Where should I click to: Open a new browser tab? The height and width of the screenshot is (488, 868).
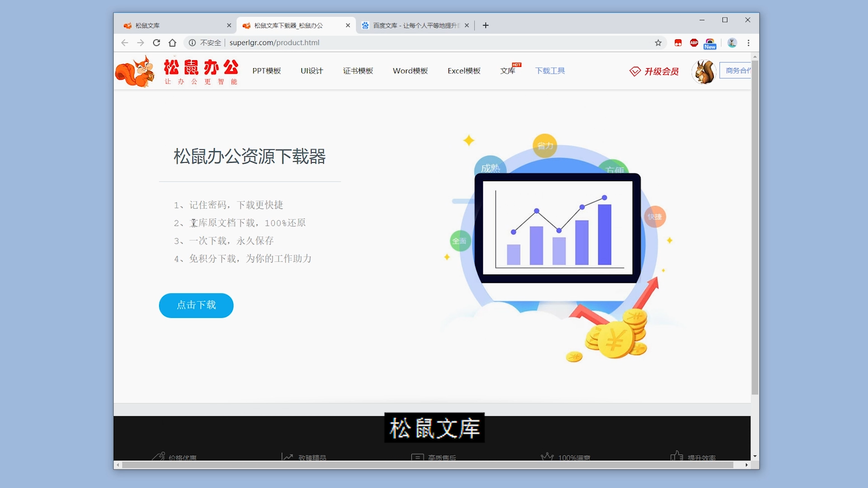pyautogui.click(x=486, y=26)
